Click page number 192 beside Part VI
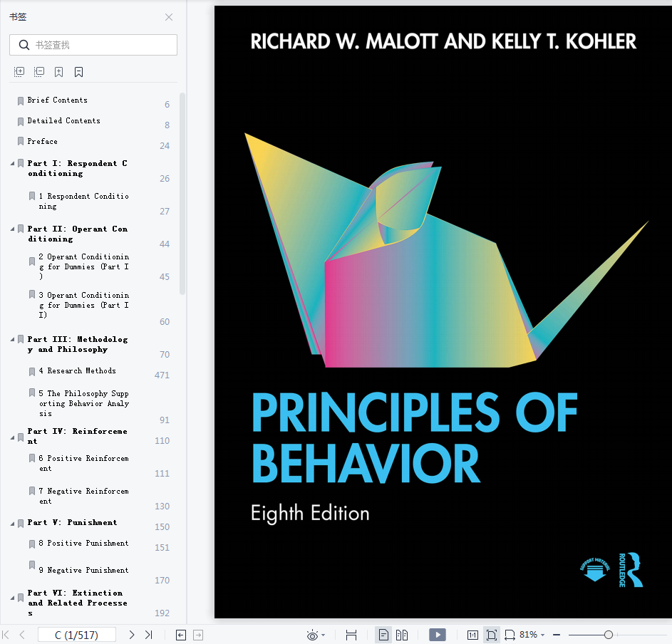The image size is (672, 644). point(162,613)
